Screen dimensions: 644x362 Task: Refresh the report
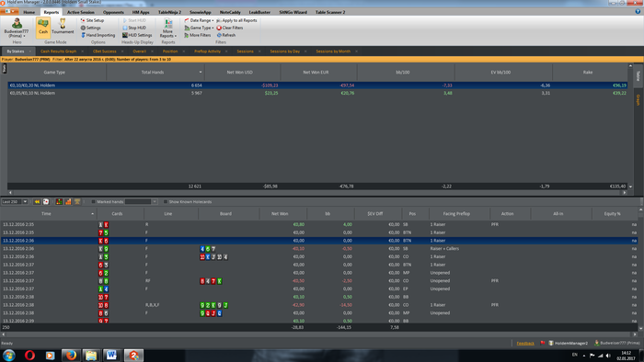(226, 35)
